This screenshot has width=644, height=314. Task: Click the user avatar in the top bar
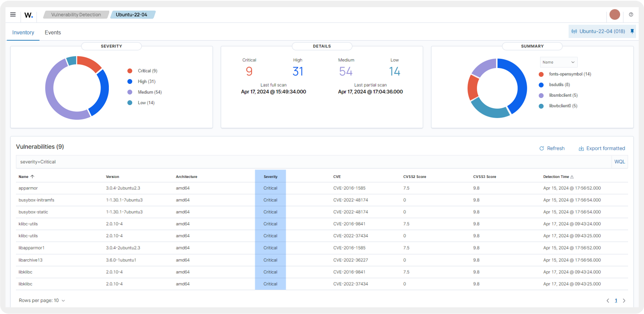614,15
